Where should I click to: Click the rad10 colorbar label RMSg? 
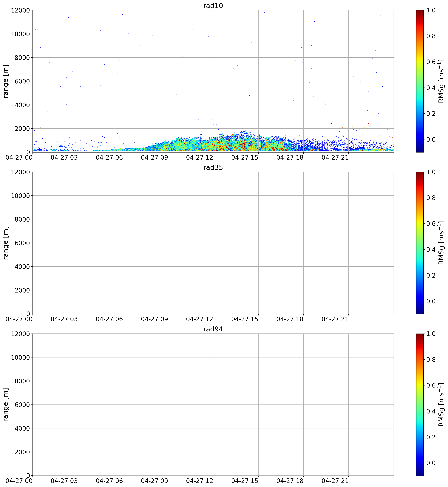tap(441, 81)
